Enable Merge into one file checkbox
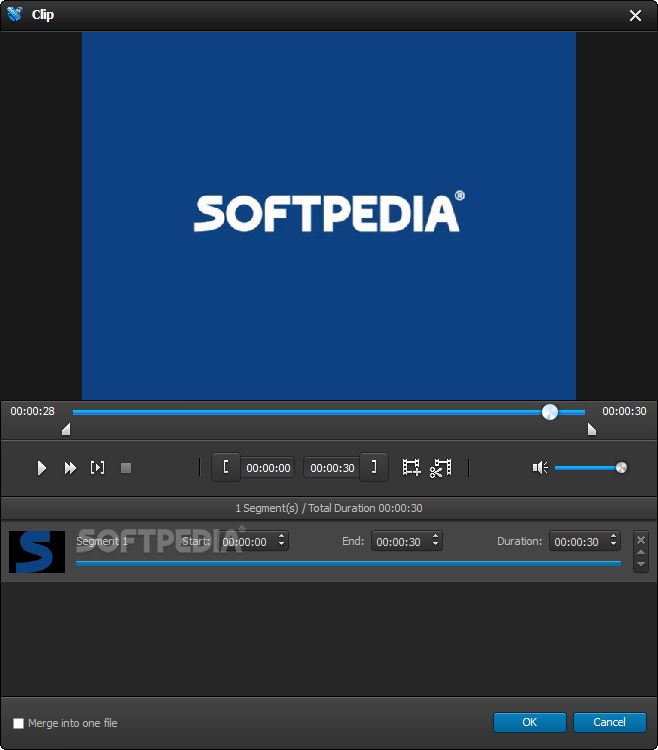Viewport: 658px width, 750px height. coord(18,723)
